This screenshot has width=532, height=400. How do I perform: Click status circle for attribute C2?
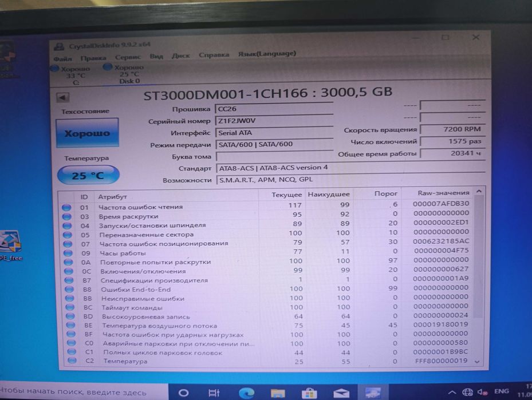(72, 361)
